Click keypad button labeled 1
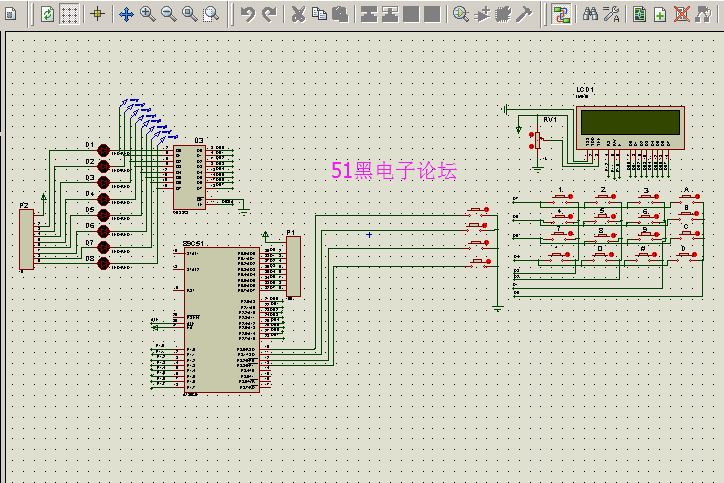The image size is (724, 483). tap(562, 198)
